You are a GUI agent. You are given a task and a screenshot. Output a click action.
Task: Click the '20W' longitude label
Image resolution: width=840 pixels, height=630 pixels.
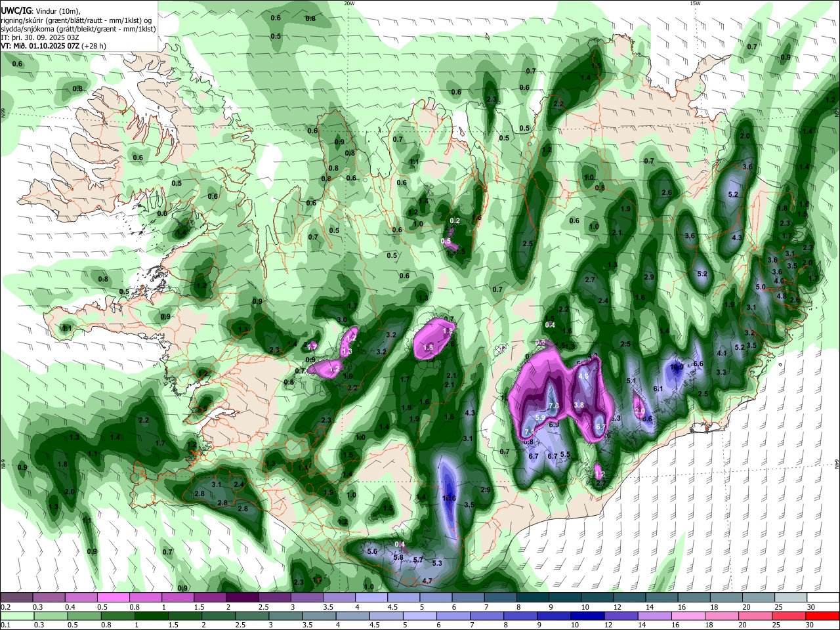click(x=349, y=3)
